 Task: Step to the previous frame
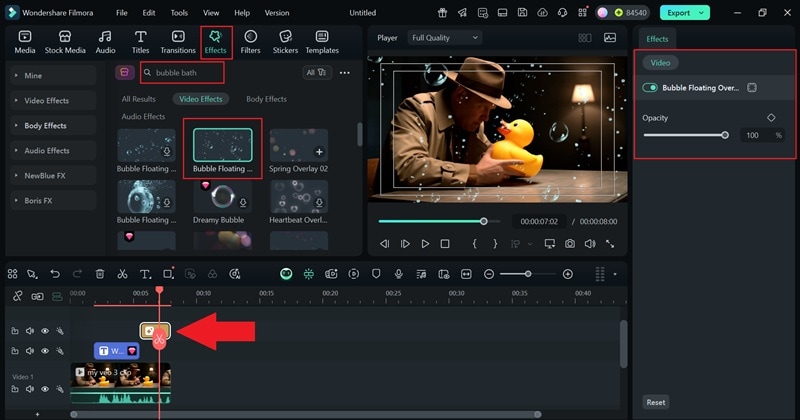point(385,244)
